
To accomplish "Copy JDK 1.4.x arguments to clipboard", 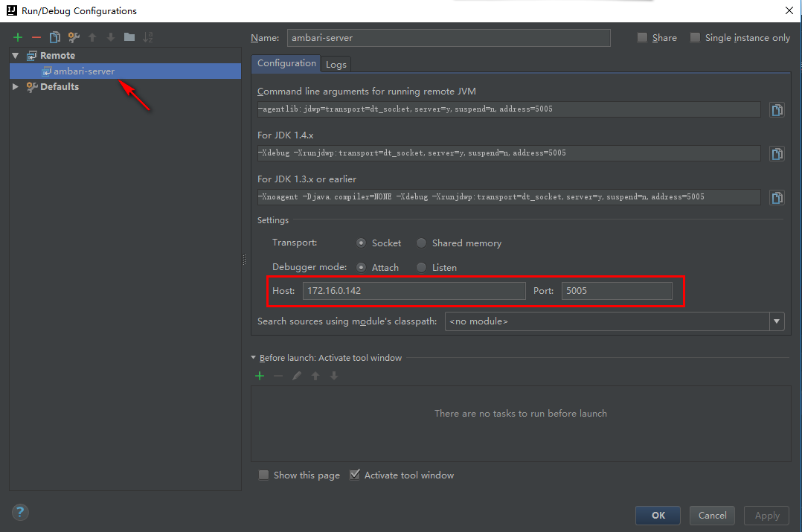I will 777,153.
